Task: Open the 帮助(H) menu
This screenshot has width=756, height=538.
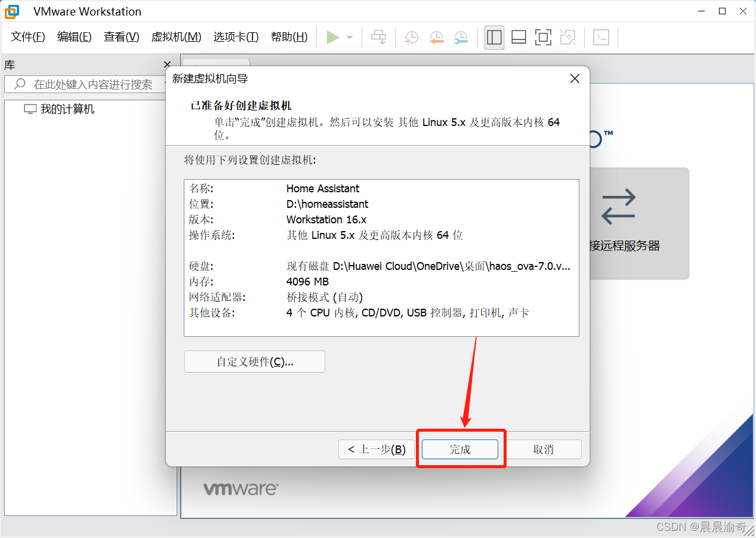Action: 289,37
